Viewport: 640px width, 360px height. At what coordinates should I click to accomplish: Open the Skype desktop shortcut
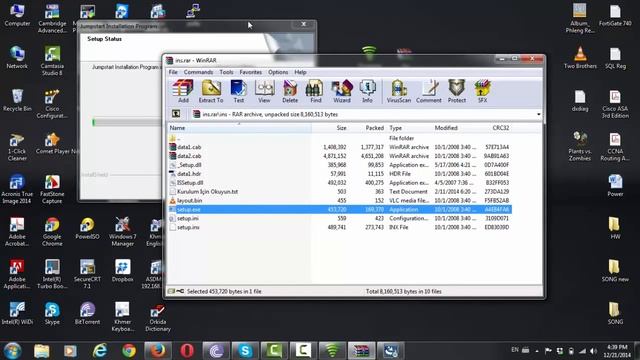coord(52,313)
